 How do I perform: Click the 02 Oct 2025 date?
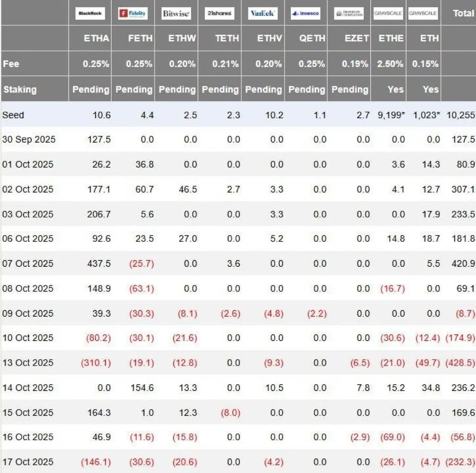(28, 189)
